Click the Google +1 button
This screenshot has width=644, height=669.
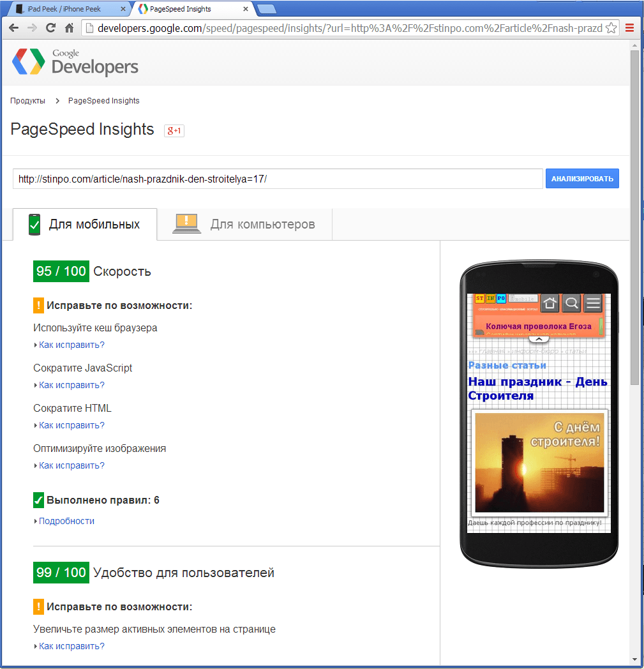(174, 131)
